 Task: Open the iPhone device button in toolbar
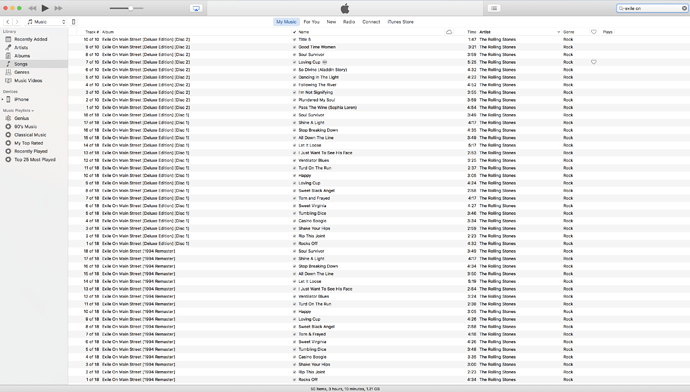[73, 22]
